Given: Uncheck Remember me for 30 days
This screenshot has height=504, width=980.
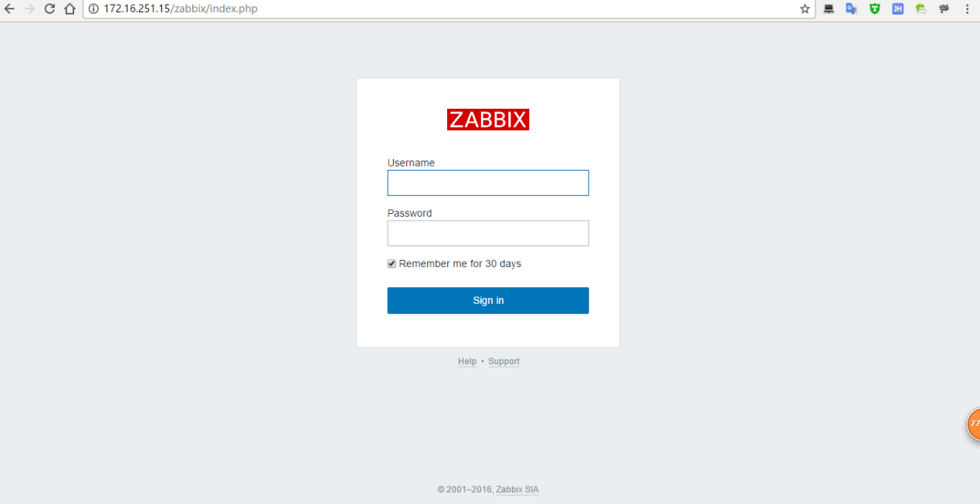Looking at the screenshot, I should [x=392, y=264].
